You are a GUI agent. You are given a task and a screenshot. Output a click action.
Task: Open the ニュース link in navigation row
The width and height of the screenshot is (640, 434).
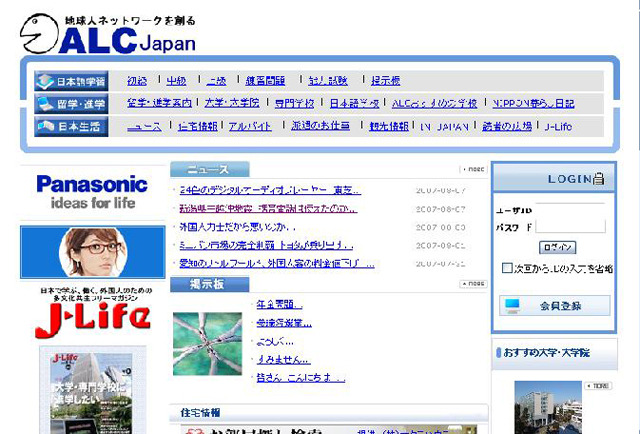[144, 127]
